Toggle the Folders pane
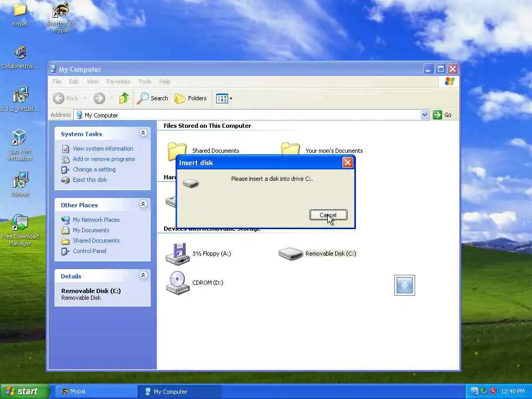 190,98
